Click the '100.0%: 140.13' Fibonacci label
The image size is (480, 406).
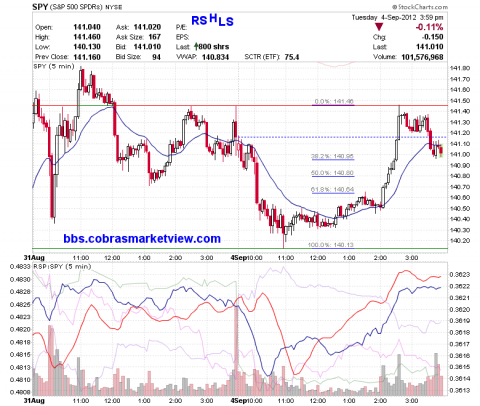tap(331, 245)
